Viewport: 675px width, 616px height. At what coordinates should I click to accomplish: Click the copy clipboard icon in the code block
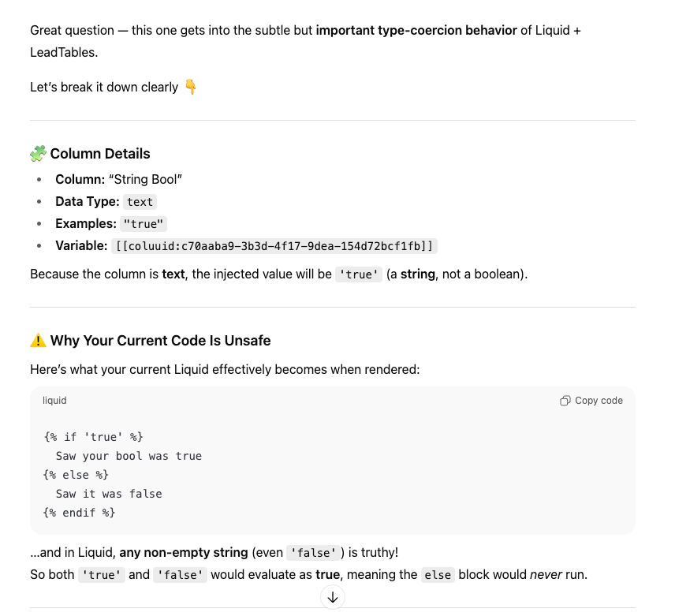coord(565,401)
